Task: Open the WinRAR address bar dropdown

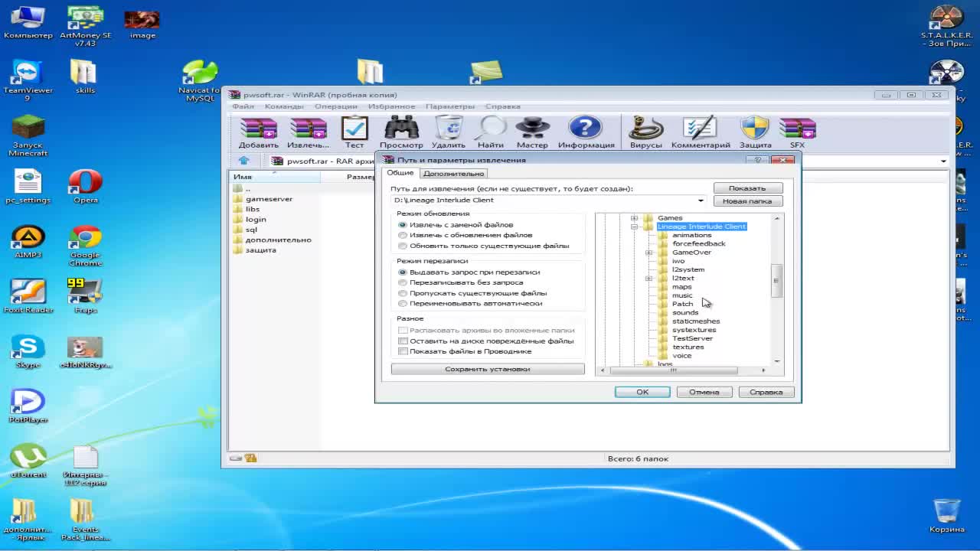Action: 943,161
